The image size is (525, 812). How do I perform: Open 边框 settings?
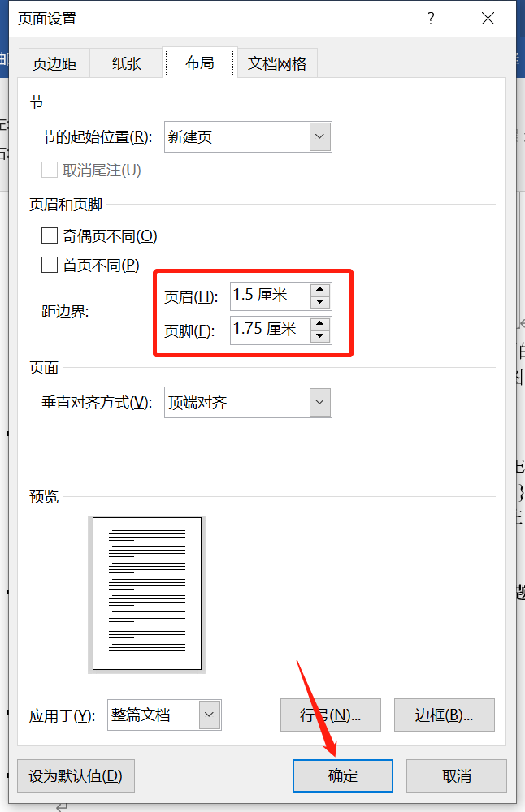pos(444,715)
